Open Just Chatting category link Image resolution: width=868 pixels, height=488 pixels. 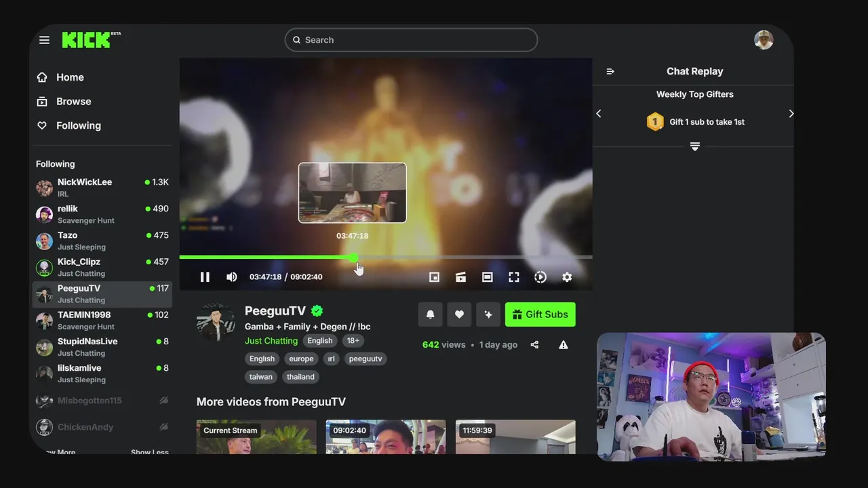(x=271, y=341)
